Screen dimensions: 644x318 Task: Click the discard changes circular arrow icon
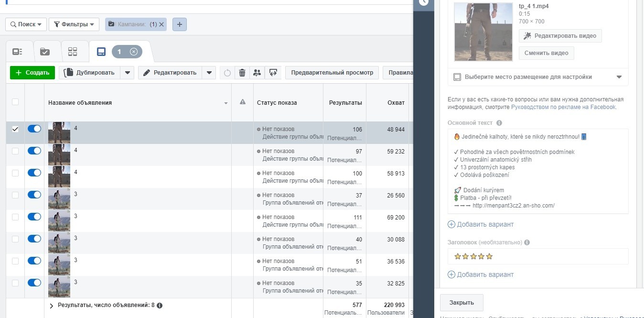click(x=227, y=73)
